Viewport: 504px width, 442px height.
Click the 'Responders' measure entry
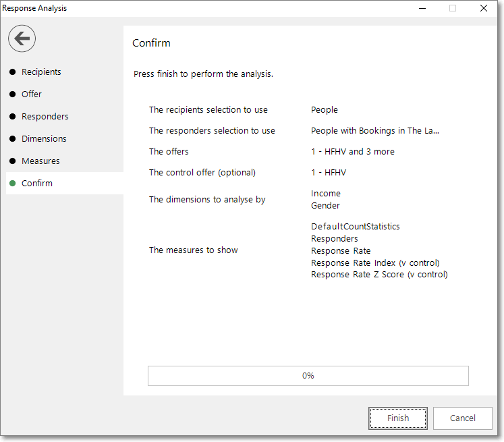pos(334,239)
